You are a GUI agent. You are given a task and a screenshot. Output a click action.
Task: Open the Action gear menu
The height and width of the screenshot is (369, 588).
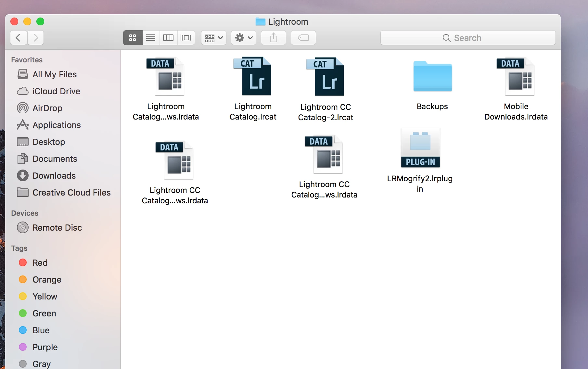pyautogui.click(x=244, y=38)
